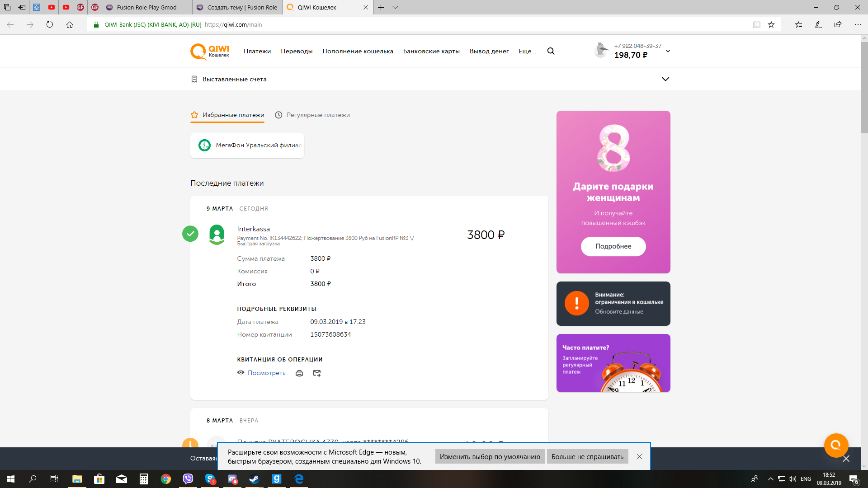
Task: Send receipt by email icon
Action: point(317,373)
